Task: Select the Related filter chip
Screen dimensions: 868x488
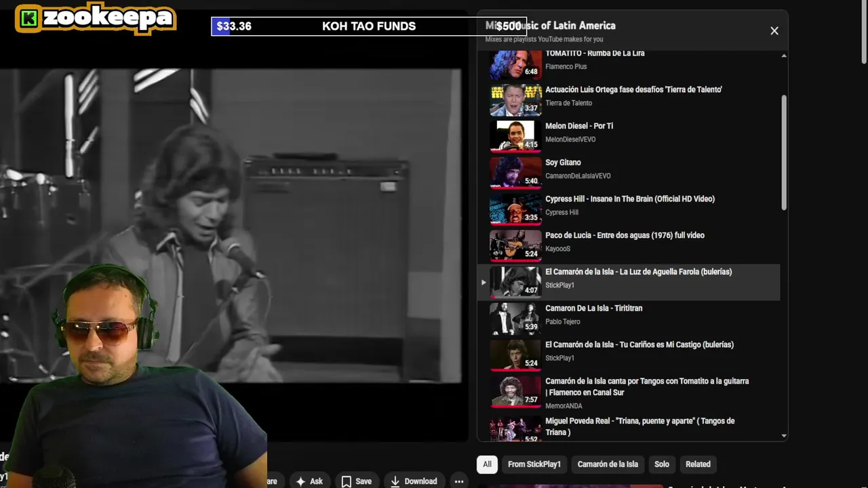Action: click(x=698, y=464)
